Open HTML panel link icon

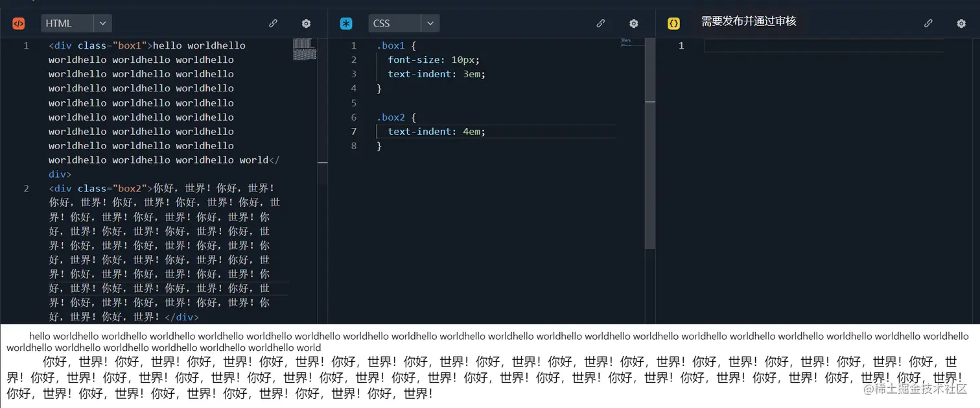click(273, 23)
